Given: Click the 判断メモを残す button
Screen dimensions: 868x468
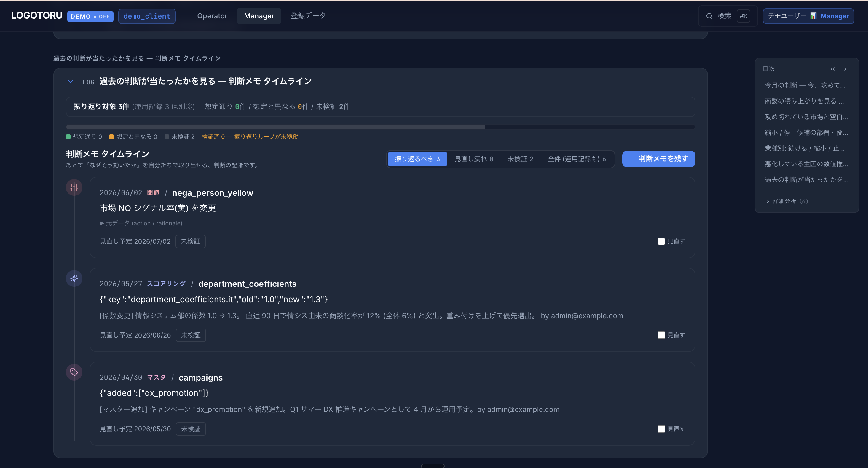Looking at the screenshot, I should pos(658,159).
